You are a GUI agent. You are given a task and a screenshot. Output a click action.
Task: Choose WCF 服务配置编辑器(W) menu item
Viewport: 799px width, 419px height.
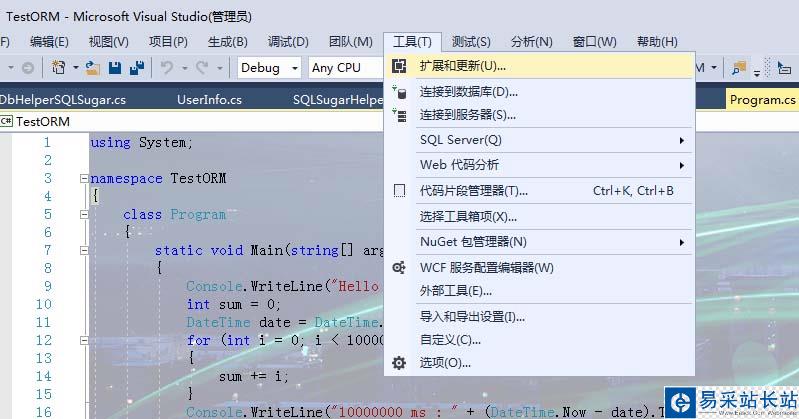click(540, 268)
